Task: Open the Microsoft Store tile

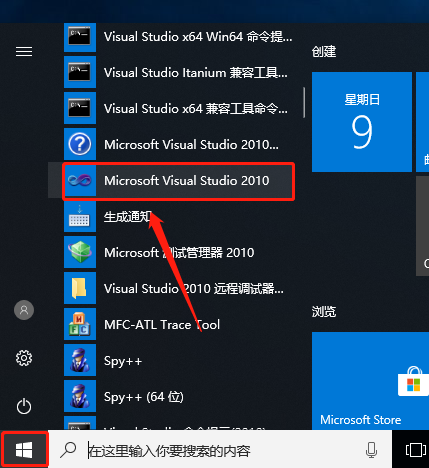Action: point(370,381)
